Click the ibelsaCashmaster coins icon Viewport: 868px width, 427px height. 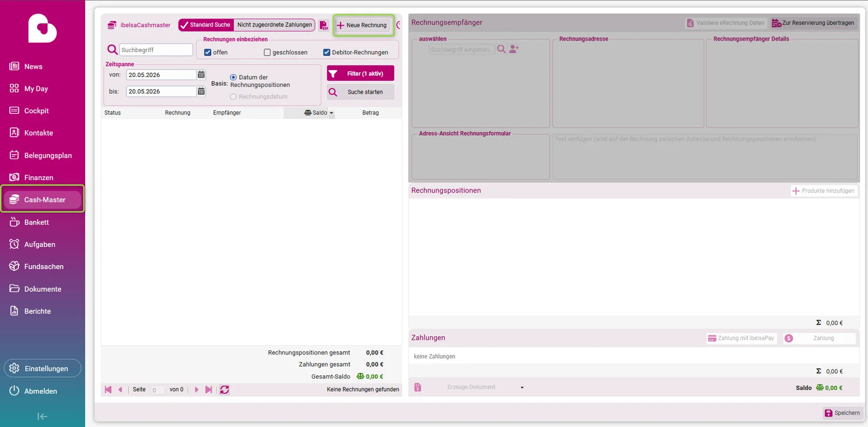112,25
